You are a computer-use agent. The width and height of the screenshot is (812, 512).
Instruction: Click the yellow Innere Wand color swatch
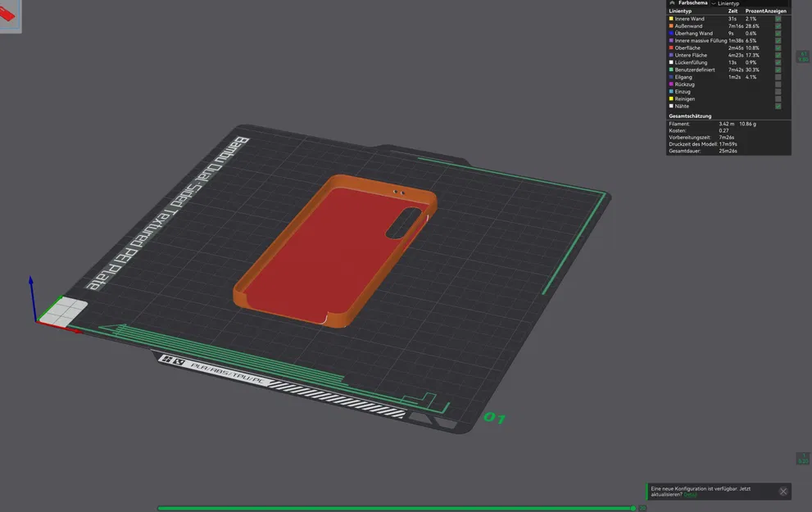pos(671,19)
